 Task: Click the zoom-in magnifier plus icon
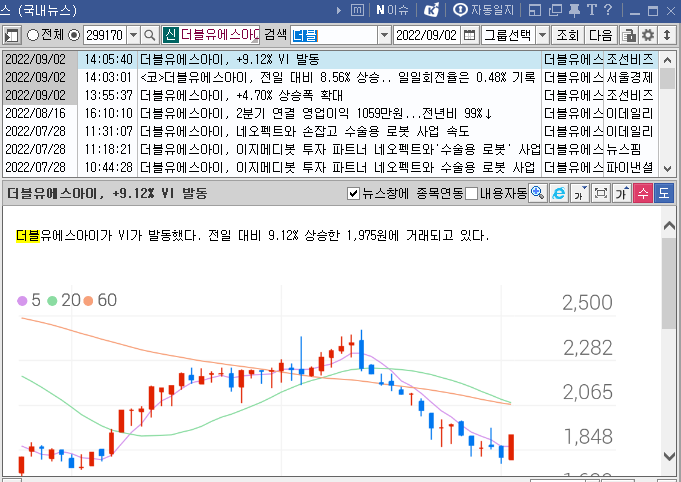538,193
